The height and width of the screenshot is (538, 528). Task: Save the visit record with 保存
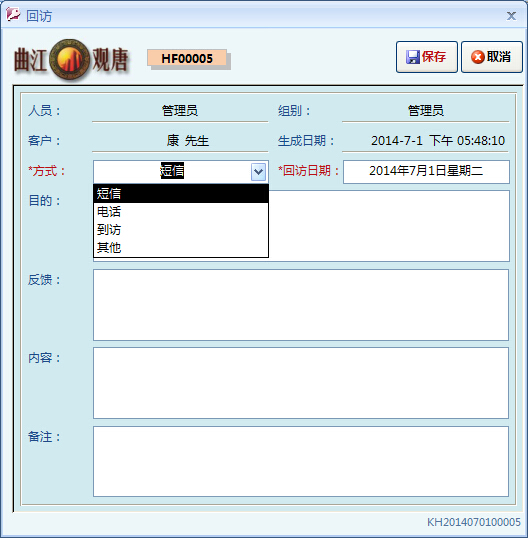pyautogui.click(x=427, y=57)
